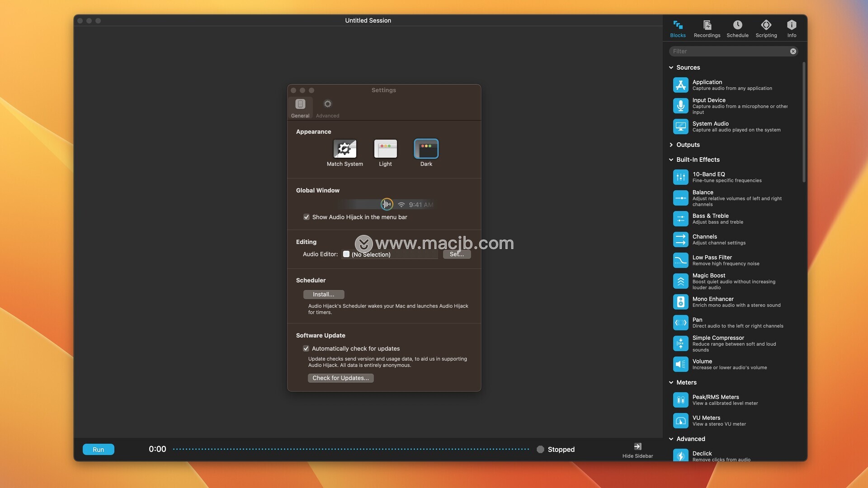Pick the Balance effect icon
The width and height of the screenshot is (868, 488).
[x=680, y=198]
